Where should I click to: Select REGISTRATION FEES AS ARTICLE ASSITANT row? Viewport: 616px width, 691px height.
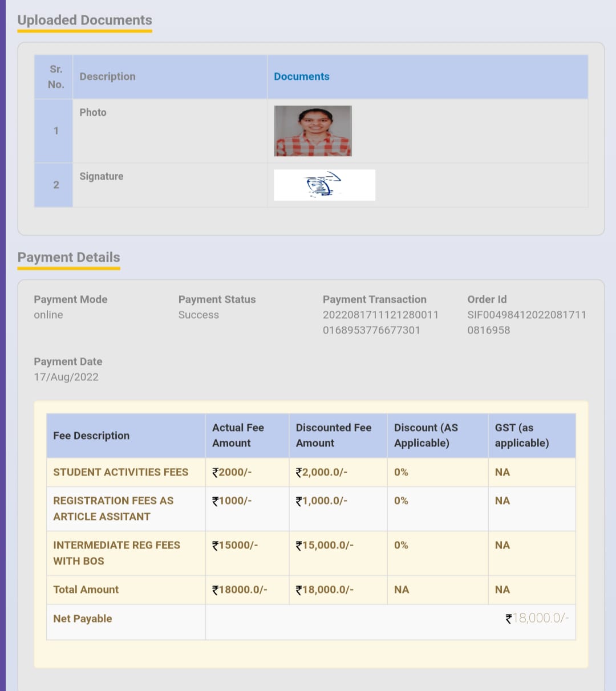coord(113,509)
